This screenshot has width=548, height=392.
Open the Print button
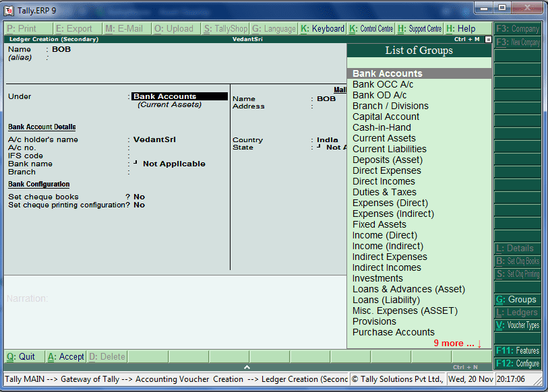point(29,29)
